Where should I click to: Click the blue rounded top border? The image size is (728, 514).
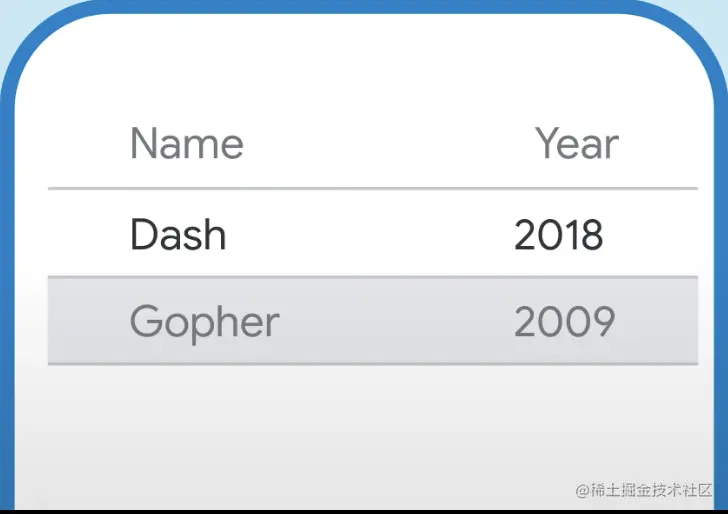click(x=364, y=6)
